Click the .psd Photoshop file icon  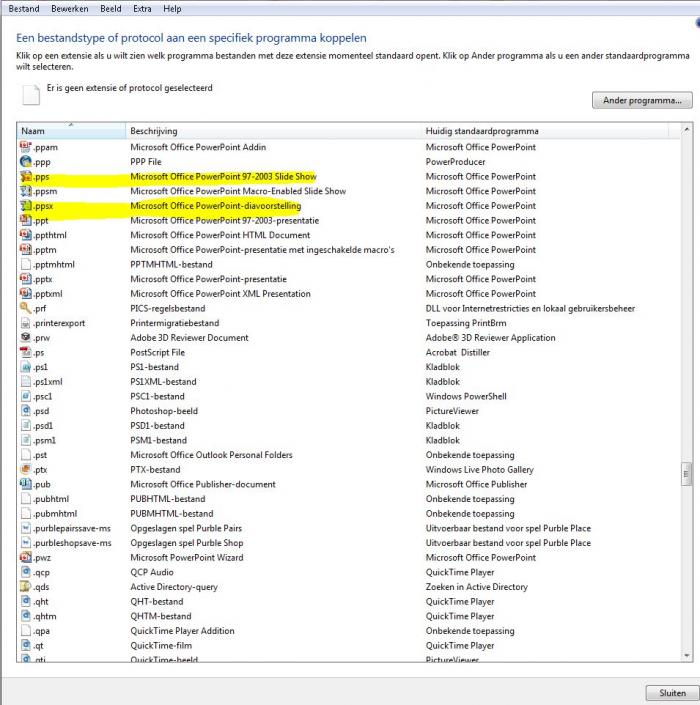26,411
